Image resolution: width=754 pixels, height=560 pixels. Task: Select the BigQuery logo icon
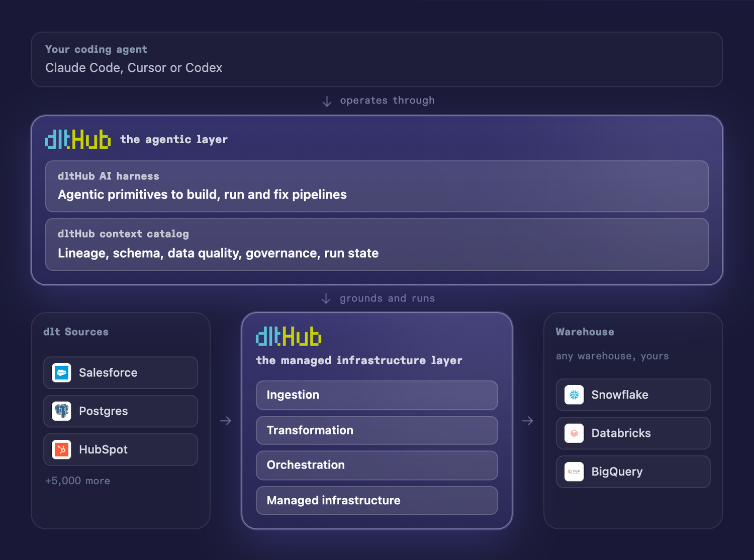(x=574, y=472)
